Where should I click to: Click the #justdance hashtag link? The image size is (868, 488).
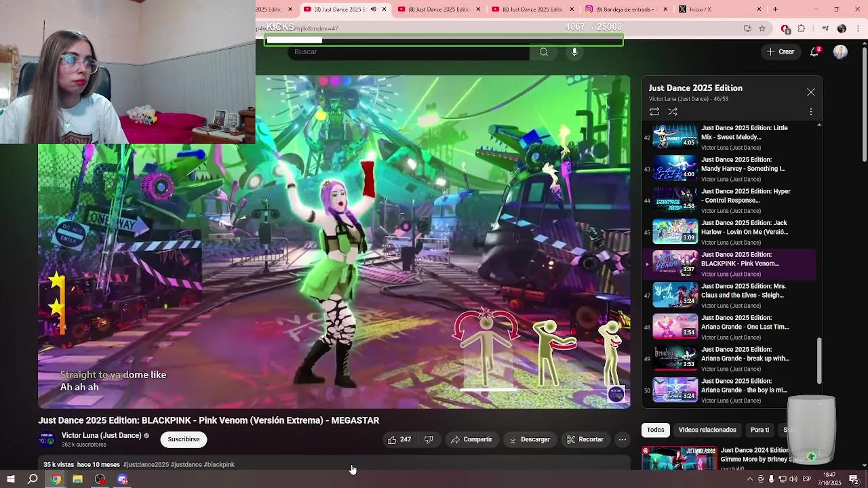pyautogui.click(x=186, y=465)
